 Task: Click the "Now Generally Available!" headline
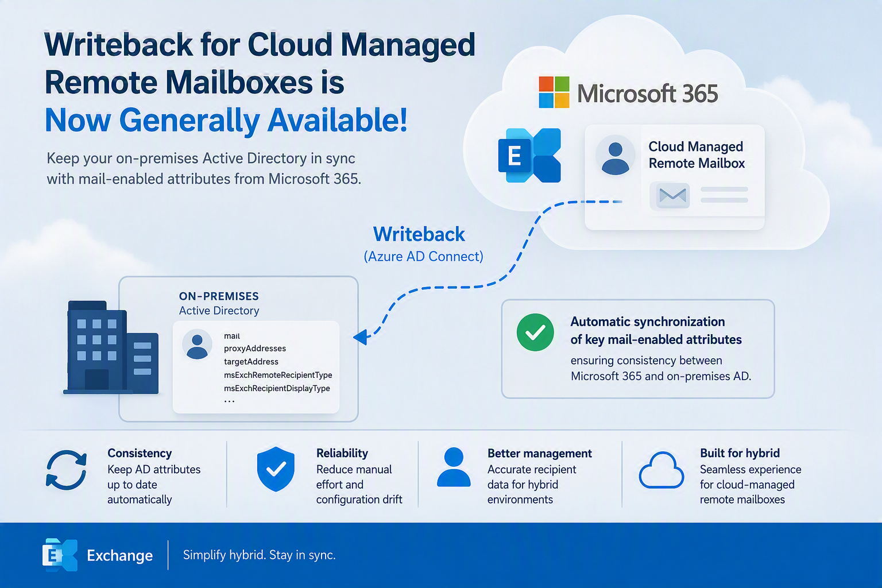226,121
